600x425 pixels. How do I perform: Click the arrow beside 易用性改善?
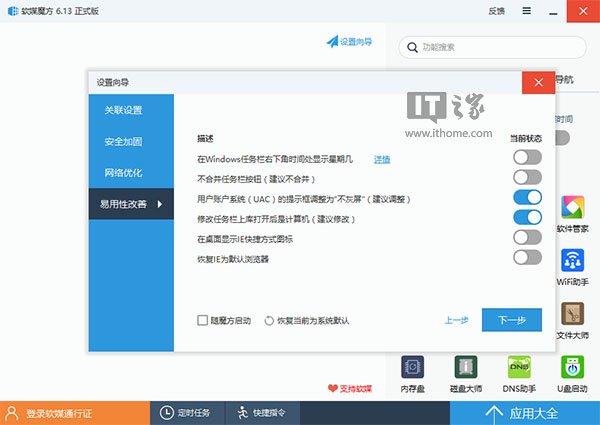tap(160, 204)
